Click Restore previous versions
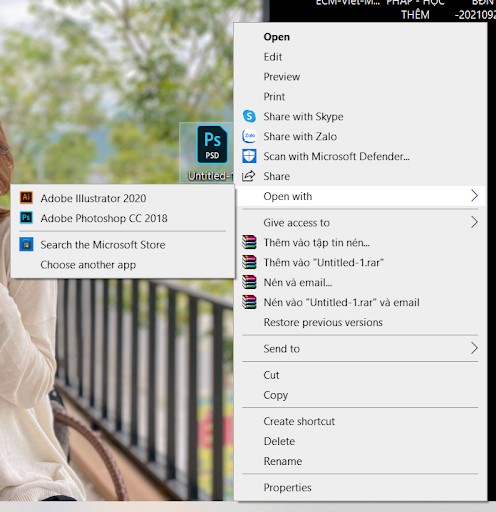The width and height of the screenshot is (496, 512). tap(323, 322)
